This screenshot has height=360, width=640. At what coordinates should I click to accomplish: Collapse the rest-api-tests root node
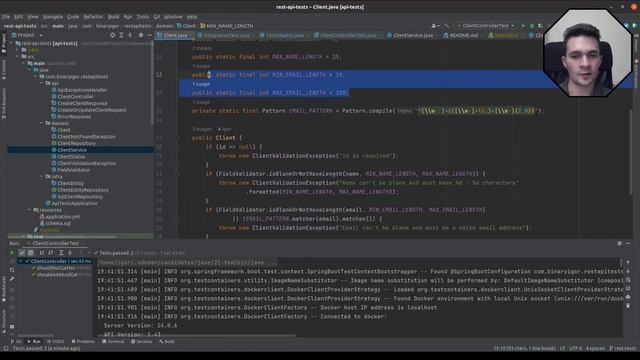coord(12,43)
